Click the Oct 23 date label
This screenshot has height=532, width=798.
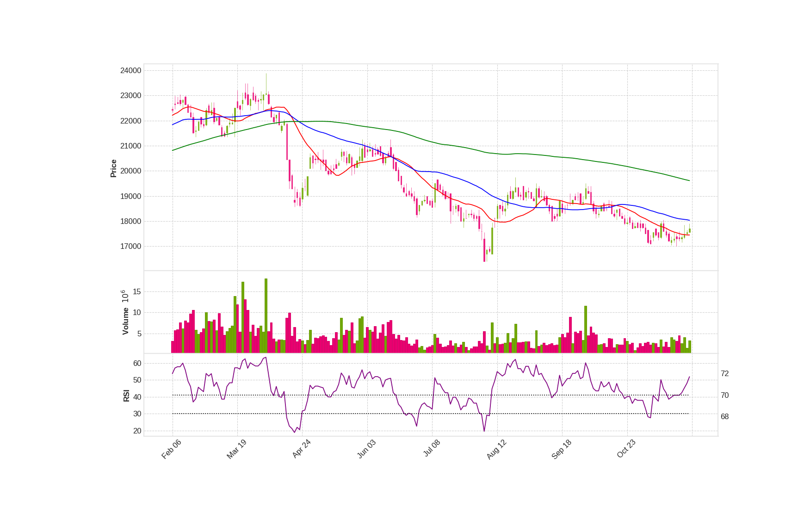[626, 449]
